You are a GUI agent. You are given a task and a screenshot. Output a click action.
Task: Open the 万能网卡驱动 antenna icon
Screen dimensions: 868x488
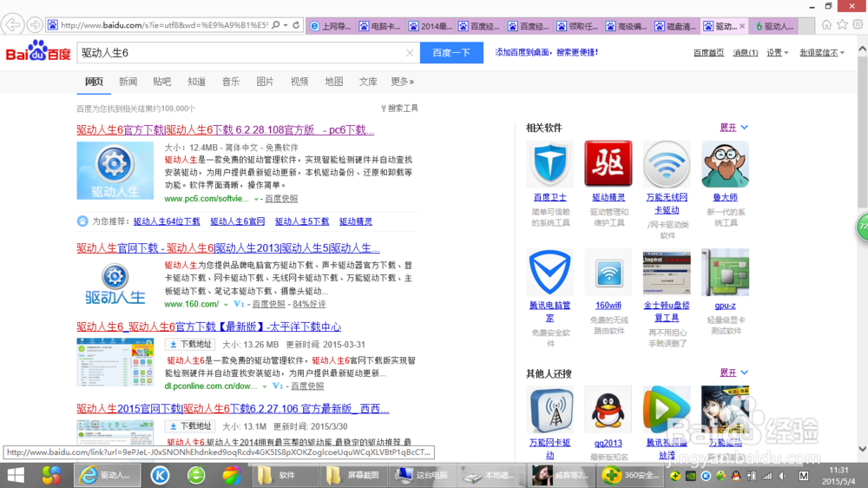tap(549, 409)
